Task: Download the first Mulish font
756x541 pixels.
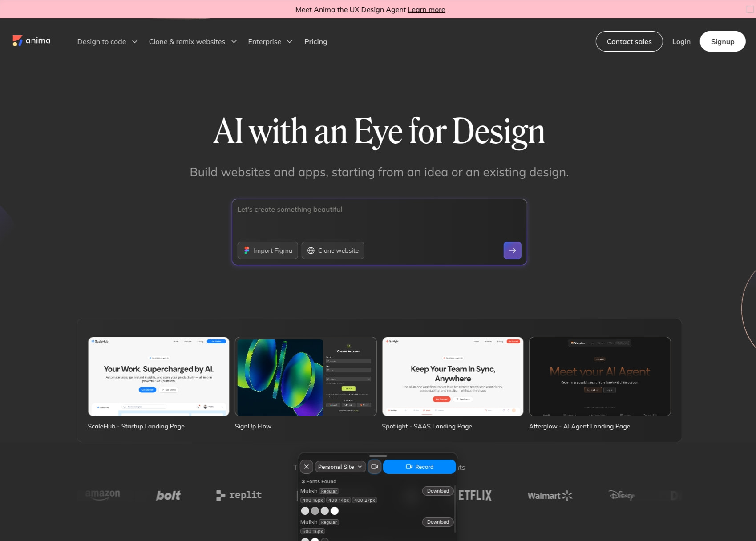Action: 438,491
